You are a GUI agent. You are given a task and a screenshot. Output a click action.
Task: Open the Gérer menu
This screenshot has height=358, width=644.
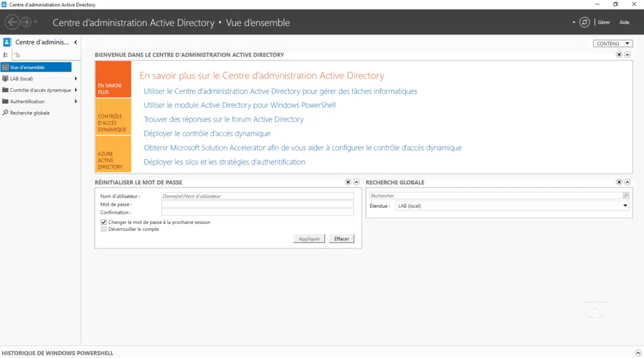[604, 22]
